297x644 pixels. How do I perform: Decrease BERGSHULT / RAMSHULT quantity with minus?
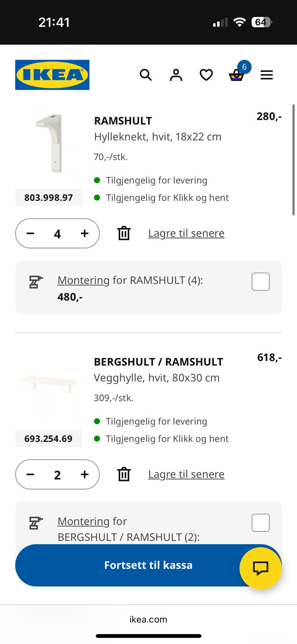[x=31, y=475]
